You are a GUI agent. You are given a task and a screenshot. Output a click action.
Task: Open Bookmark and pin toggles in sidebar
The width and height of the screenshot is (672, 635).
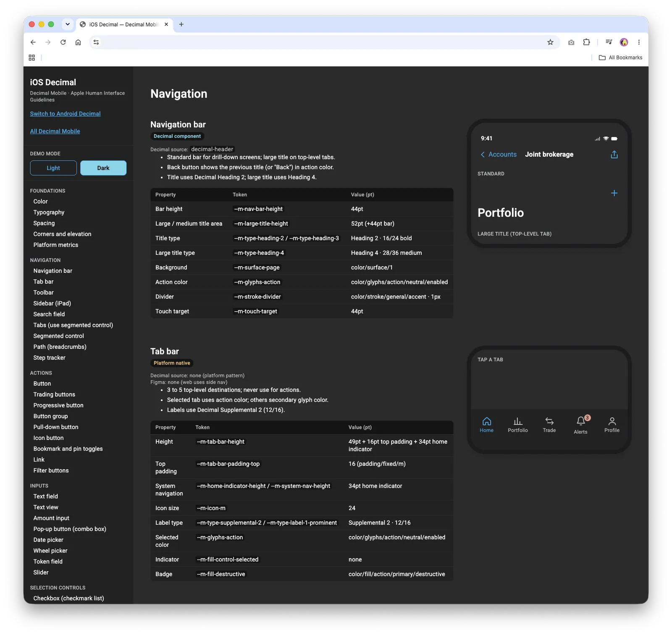tap(68, 449)
